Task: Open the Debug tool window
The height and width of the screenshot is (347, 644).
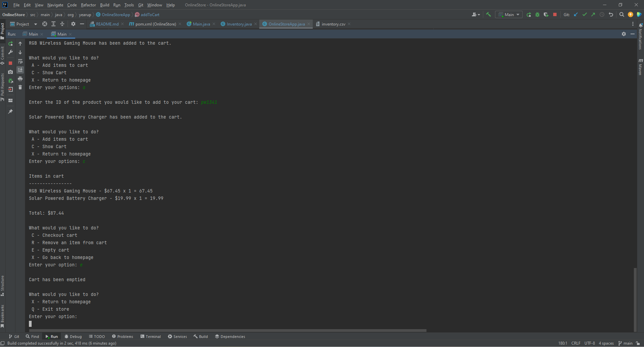Action: (73, 337)
